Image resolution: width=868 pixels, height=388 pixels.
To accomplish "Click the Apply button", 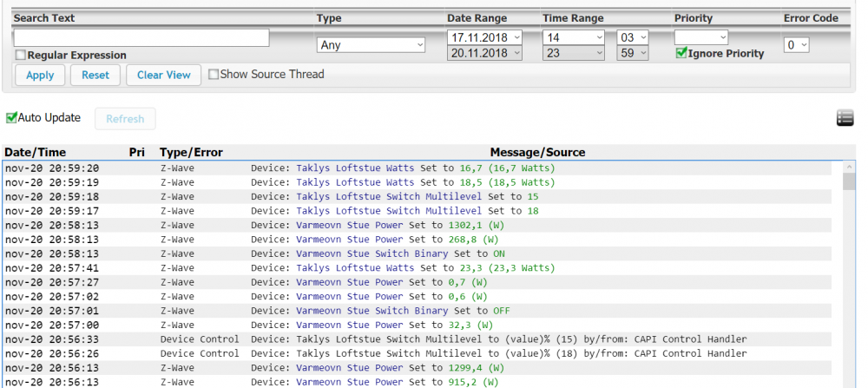I will pos(40,76).
